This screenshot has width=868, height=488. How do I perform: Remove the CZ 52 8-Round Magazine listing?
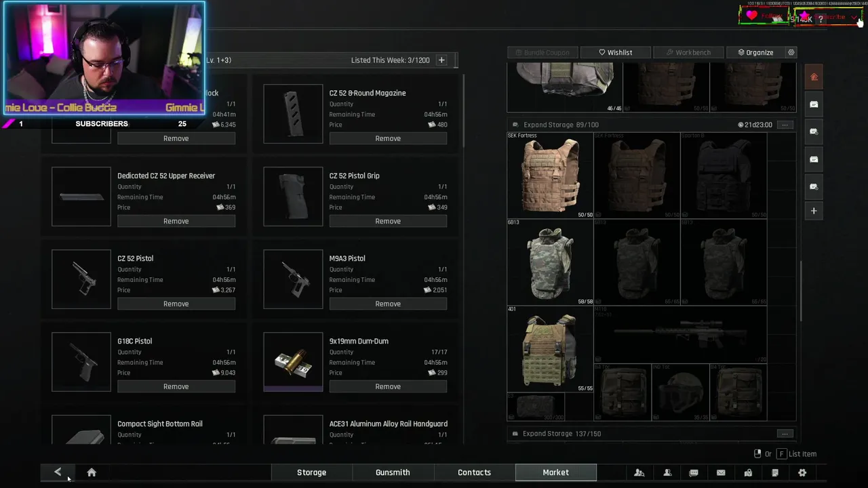pyautogui.click(x=388, y=138)
